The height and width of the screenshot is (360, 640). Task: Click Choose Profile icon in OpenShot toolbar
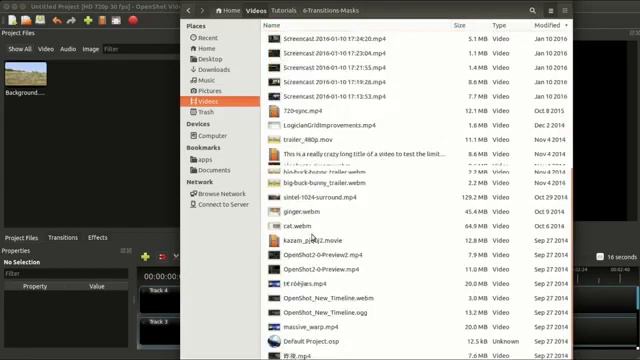[x=102, y=20]
